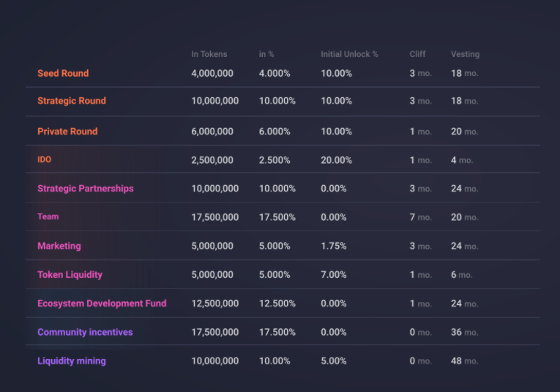Click the Ecosystem Development Fund label

[x=102, y=304]
